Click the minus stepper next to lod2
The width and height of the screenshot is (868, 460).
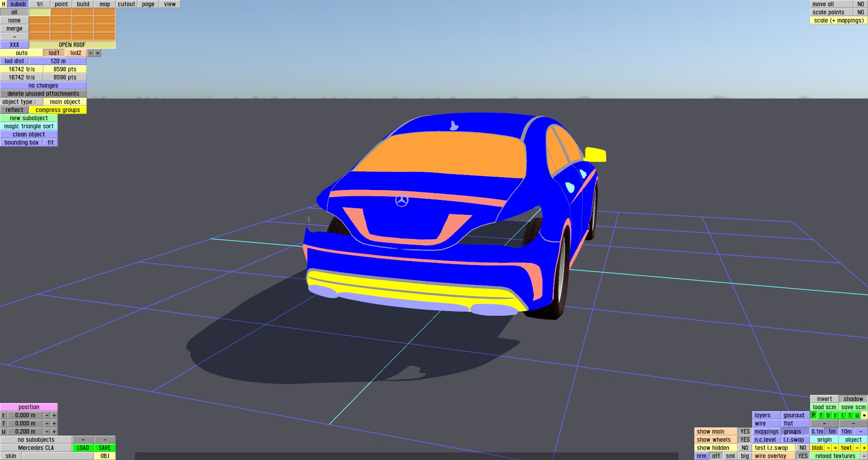90,53
